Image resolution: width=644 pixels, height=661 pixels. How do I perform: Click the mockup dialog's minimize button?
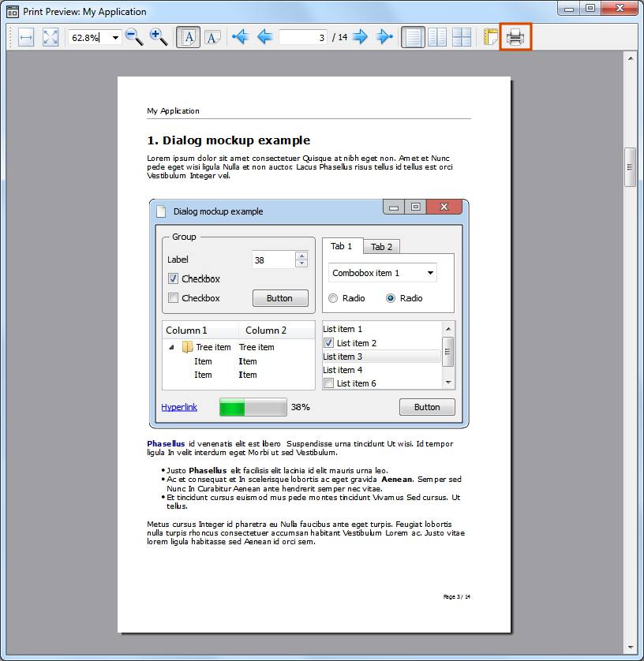pos(394,207)
